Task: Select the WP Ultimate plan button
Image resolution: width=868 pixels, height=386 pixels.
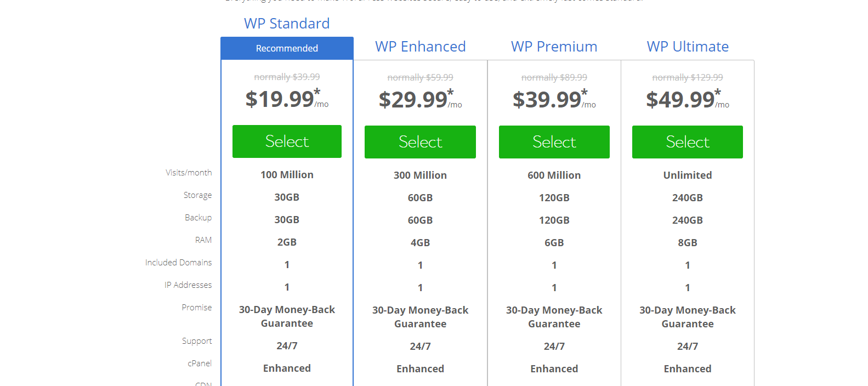Action: click(688, 142)
